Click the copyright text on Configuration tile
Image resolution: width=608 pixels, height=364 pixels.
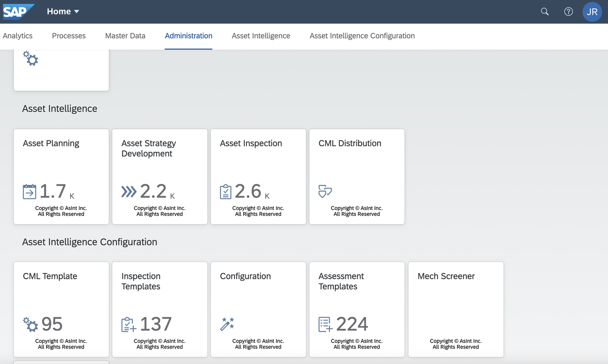coord(258,344)
